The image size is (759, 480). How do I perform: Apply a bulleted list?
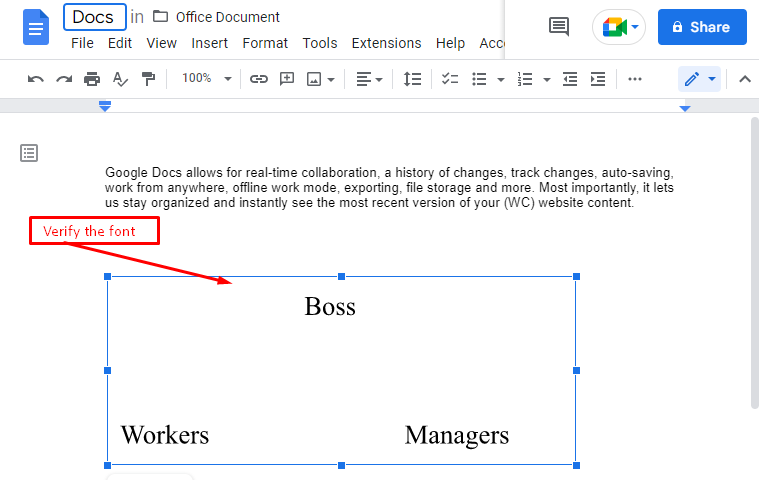479,79
